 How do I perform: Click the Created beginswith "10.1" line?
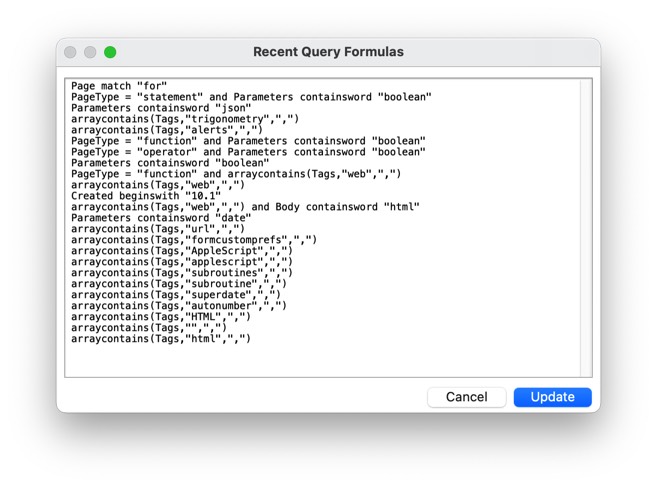pyautogui.click(x=146, y=196)
